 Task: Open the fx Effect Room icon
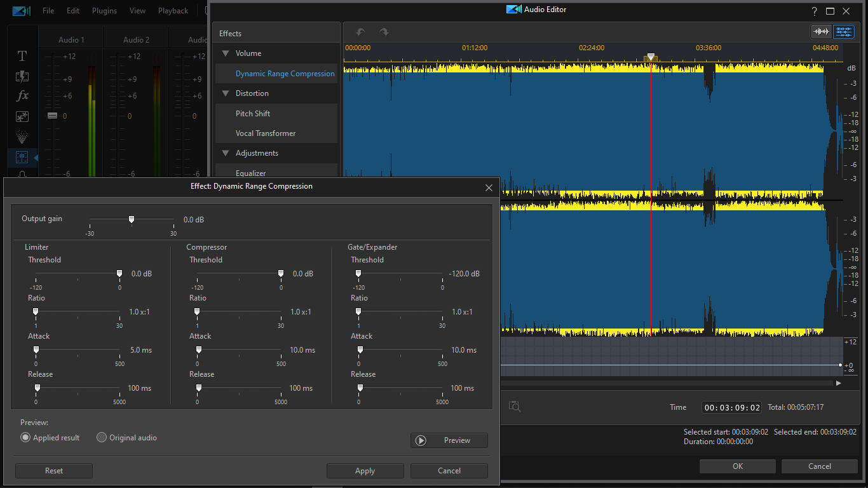[22, 96]
